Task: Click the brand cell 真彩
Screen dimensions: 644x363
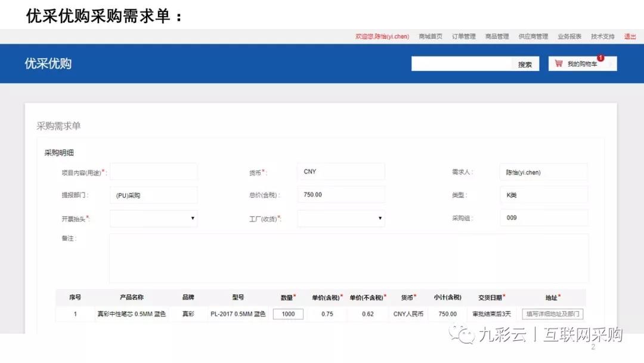Action: point(188,314)
